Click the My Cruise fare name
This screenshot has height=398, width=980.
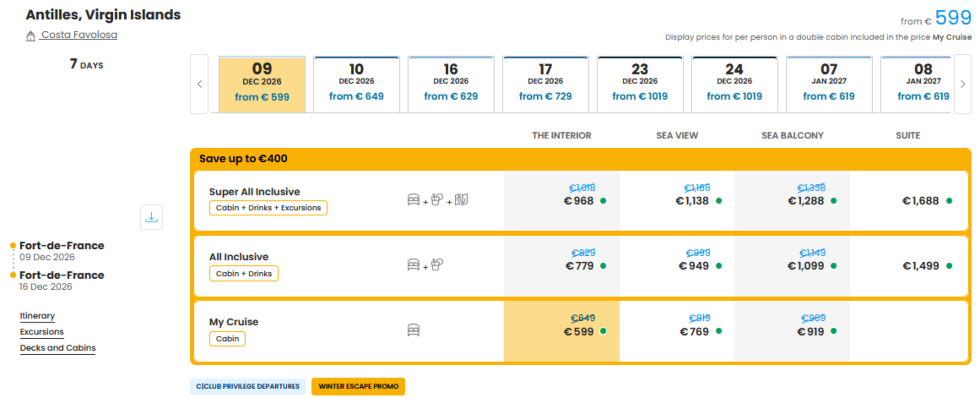(x=234, y=322)
